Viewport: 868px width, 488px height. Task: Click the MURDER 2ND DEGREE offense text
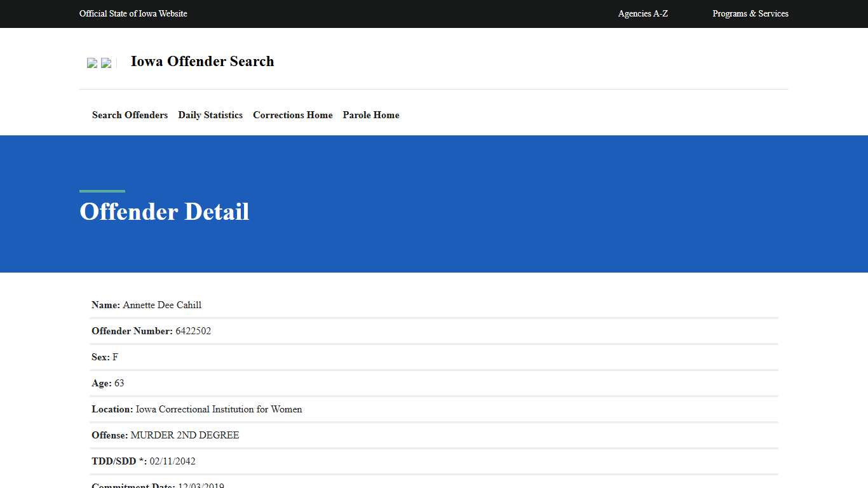coord(185,435)
